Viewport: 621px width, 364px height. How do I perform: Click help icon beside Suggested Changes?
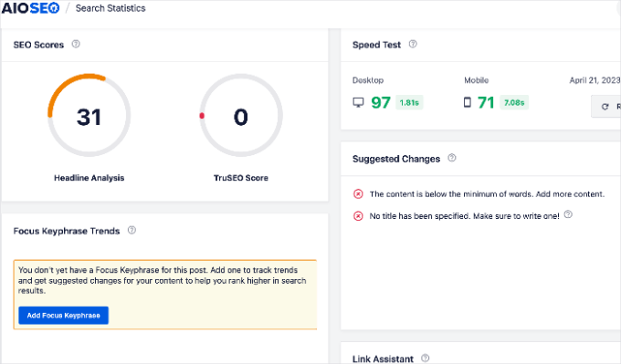click(451, 158)
